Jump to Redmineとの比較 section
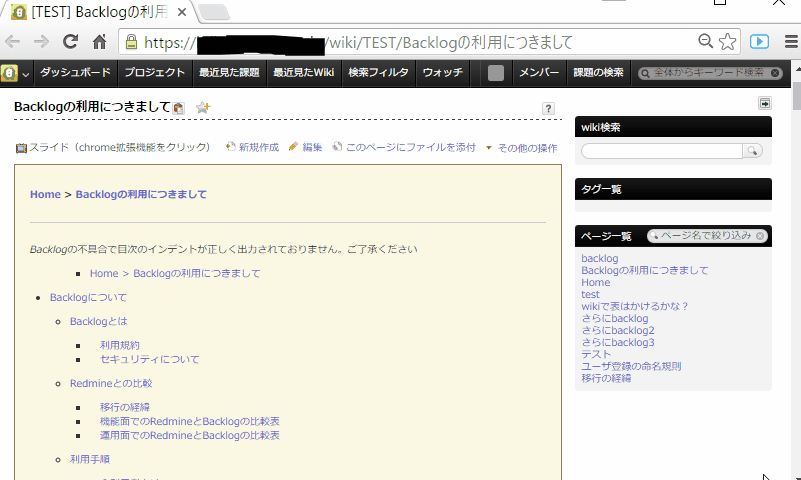Screen dimensions: 801x480 [111, 383]
